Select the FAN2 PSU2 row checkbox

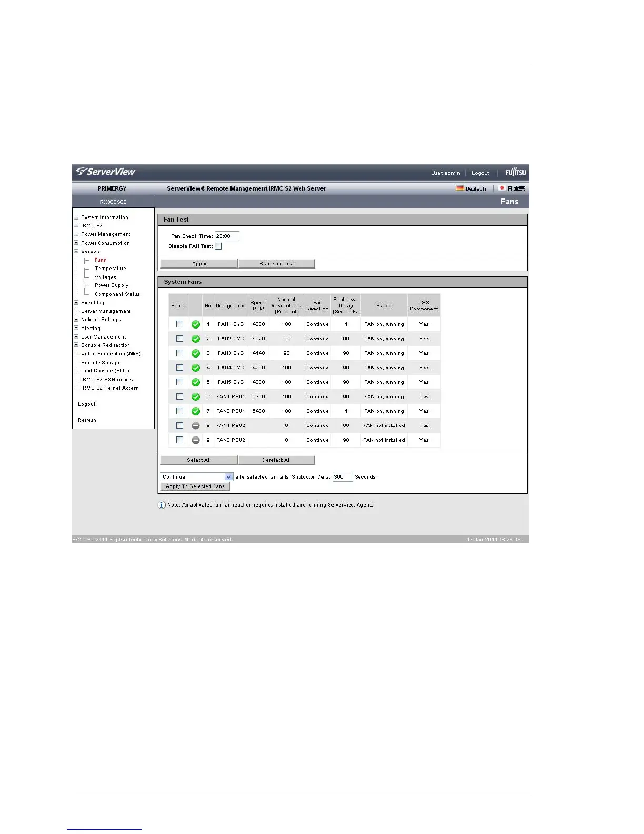(x=179, y=440)
